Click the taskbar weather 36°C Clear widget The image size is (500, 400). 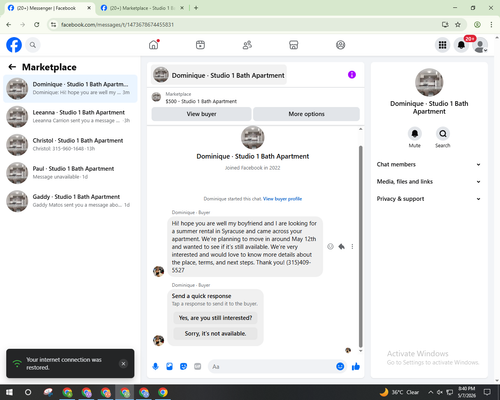pyautogui.click(x=399, y=392)
